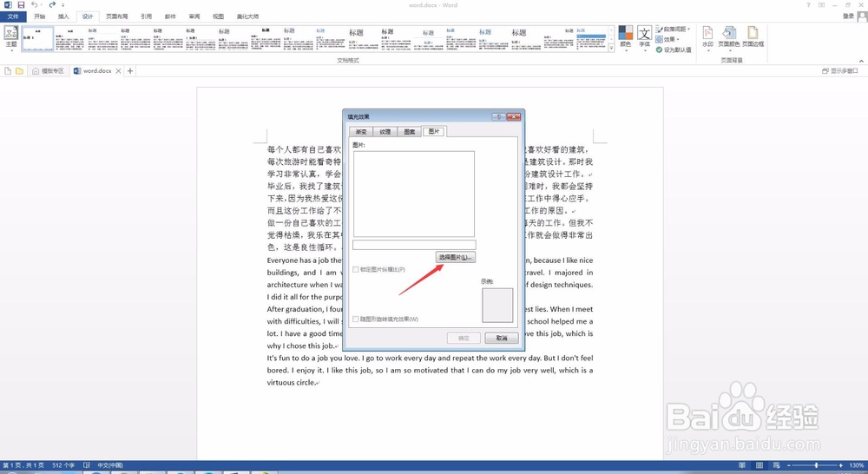Image resolution: width=868 pixels, height=474 pixels.
Task: Click the user account avatar icon
Action: pos(863,16)
